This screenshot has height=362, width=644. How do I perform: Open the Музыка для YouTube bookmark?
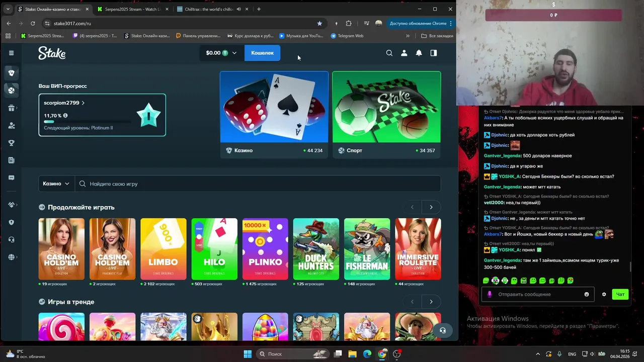301,36
